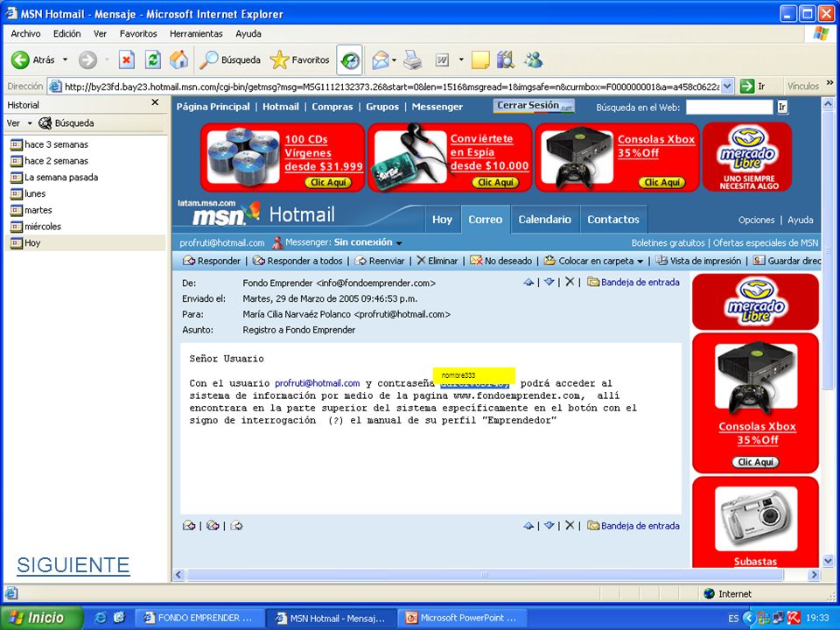Expand the 'miércoles' history entry

click(x=37, y=227)
